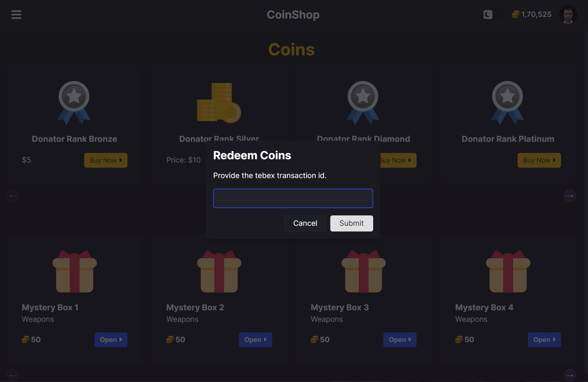Go to next mystery box carousel slide
The height and width of the screenshot is (382, 588).
570,375
